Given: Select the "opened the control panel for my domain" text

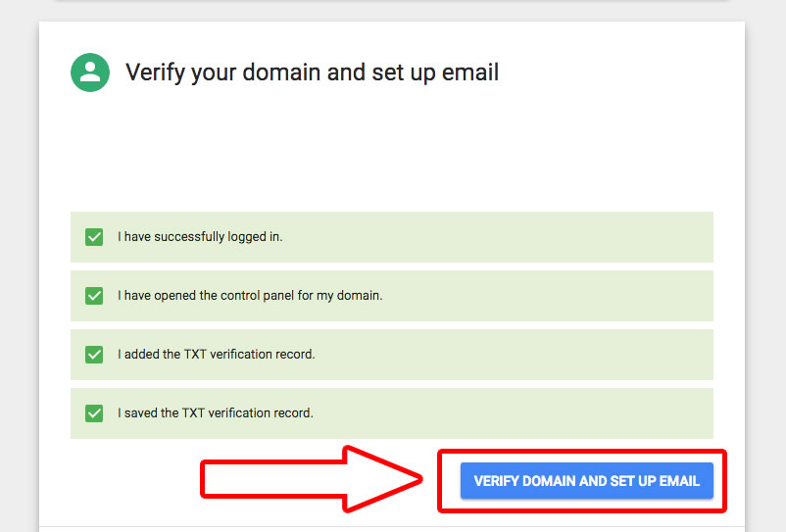Looking at the screenshot, I should pyautogui.click(x=250, y=296).
